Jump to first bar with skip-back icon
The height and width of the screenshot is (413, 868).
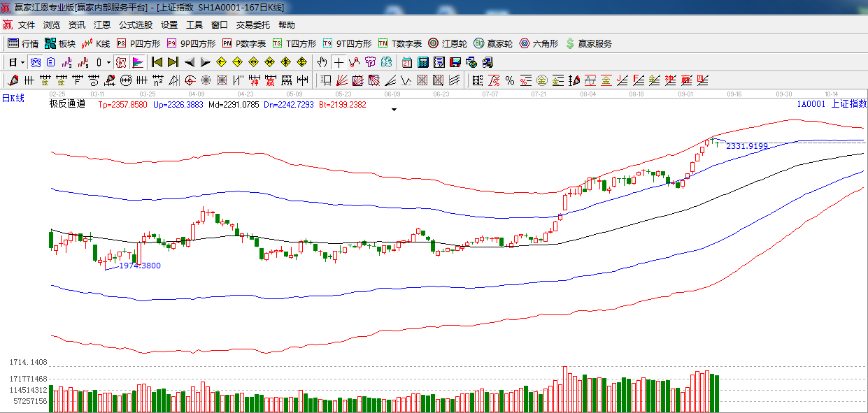tap(157, 62)
